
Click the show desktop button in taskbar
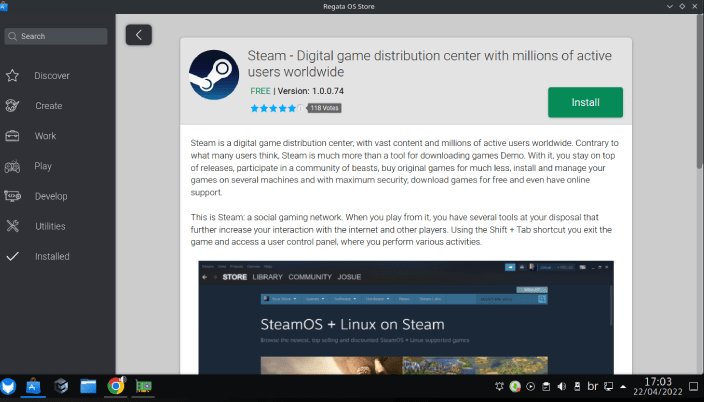693,386
